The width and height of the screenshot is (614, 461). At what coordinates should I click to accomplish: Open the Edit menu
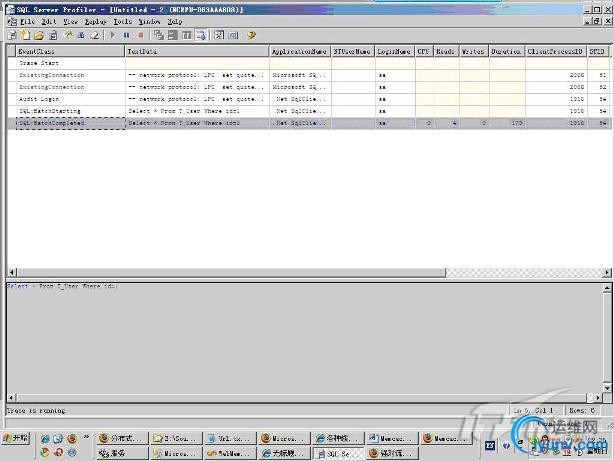coord(49,22)
